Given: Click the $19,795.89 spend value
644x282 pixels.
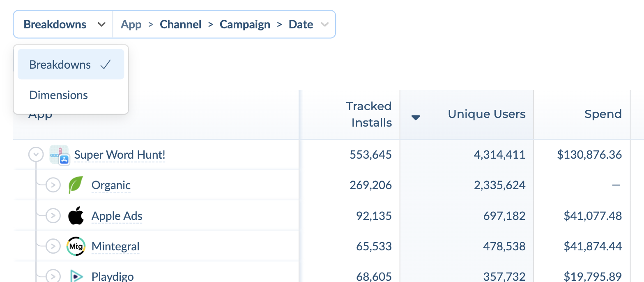Looking at the screenshot, I should click(x=593, y=276).
